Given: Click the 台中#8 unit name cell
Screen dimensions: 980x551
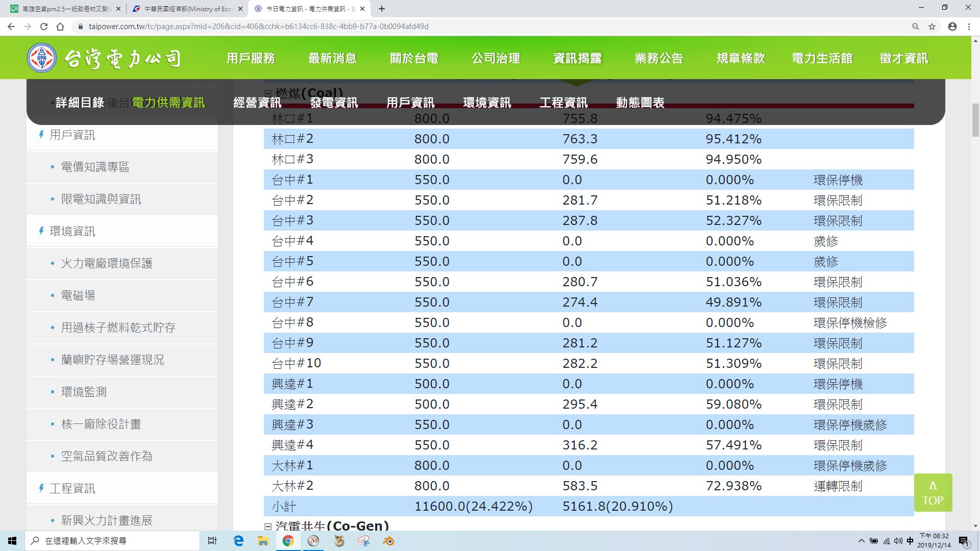Looking at the screenshot, I should pyautogui.click(x=292, y=322).
